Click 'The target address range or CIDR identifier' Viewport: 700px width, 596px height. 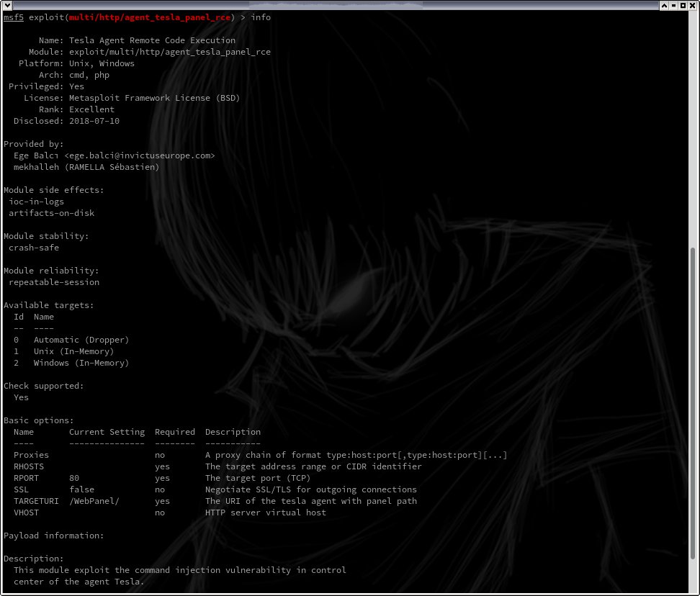click(x=313, y=466)
